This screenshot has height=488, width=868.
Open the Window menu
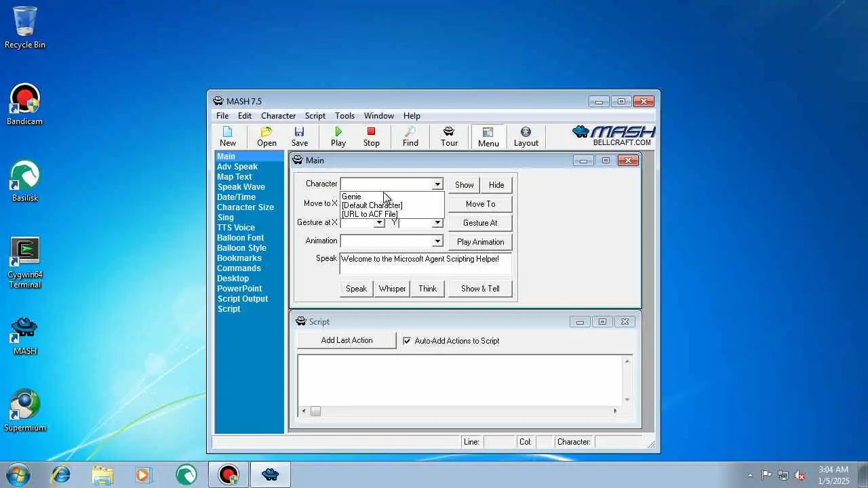tap(379, 116)
